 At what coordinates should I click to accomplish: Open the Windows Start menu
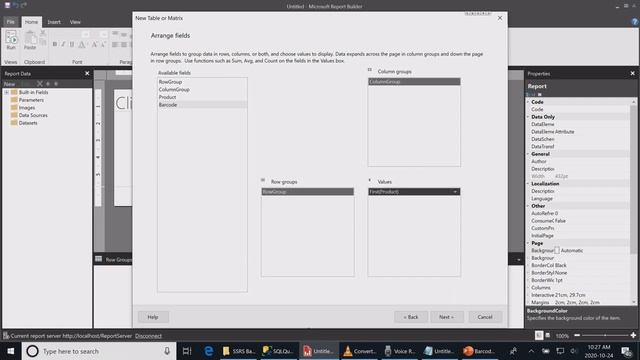[x=11, y=351]
